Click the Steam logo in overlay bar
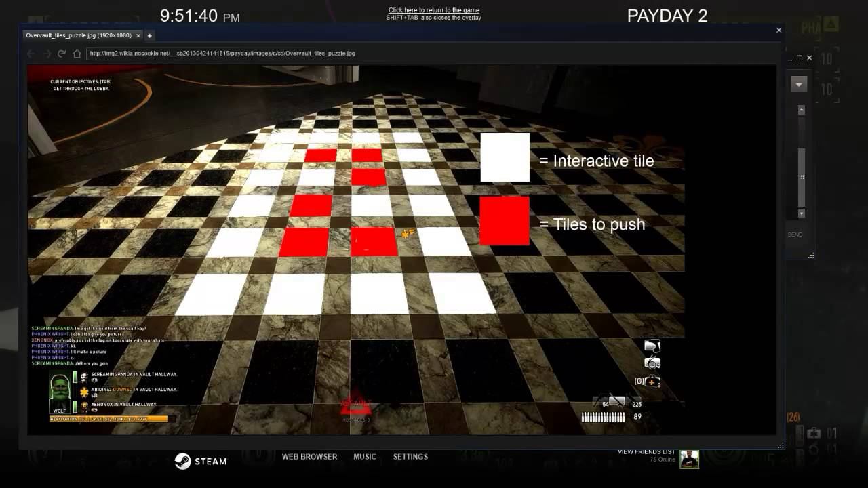Image resolution: width=868 pixels, height=488 pixels. click(x=201, y=461)
